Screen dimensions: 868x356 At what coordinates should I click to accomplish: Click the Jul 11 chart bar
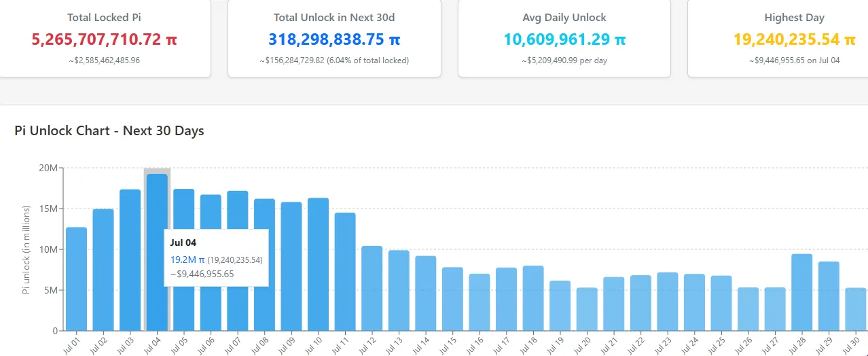345,272
